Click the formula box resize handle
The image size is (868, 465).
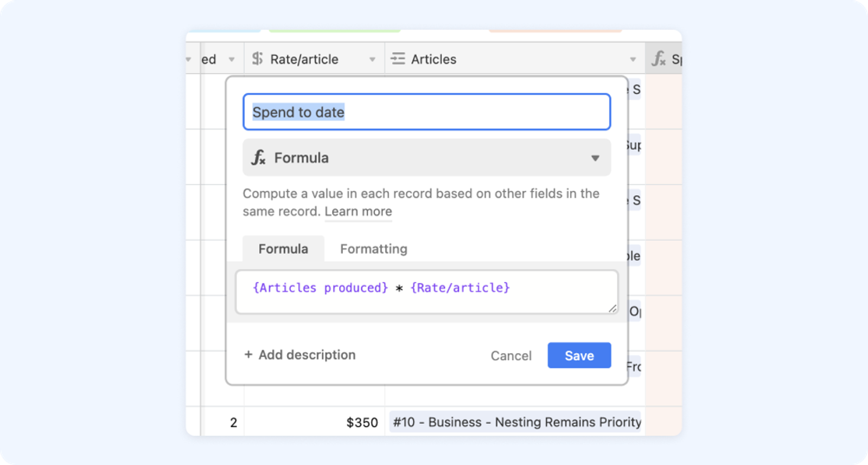coord(612,308)
